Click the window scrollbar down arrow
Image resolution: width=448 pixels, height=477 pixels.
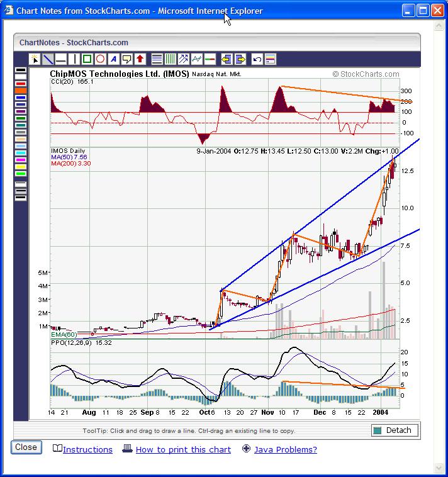[439, 468]
